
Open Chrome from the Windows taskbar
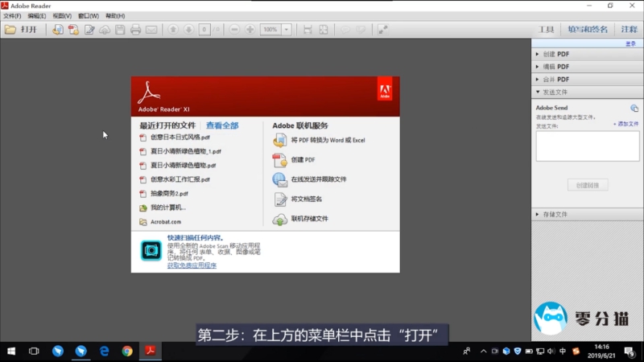click(127, 351)
